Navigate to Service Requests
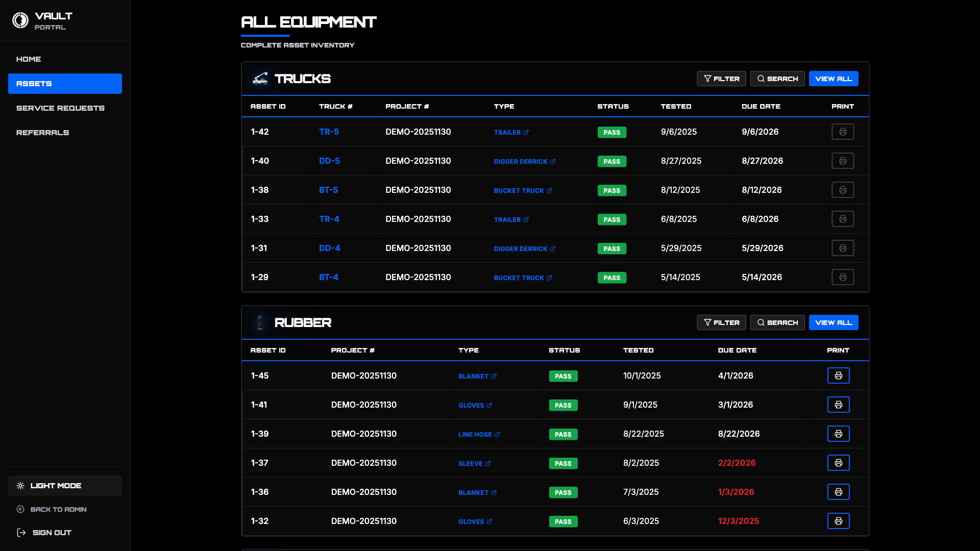980x551 pixels. (x=60, y=108)
